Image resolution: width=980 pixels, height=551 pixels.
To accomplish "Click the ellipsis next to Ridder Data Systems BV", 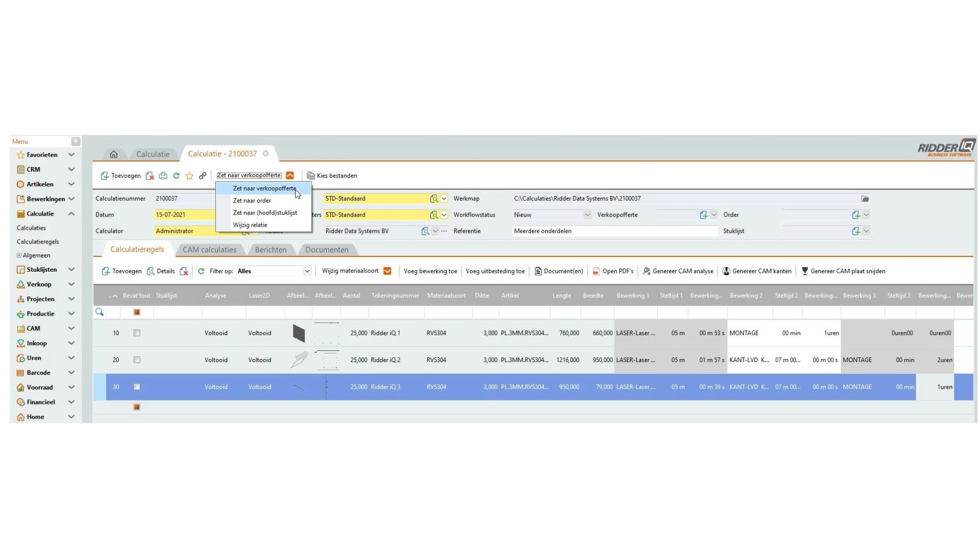I will pos(444,231).
